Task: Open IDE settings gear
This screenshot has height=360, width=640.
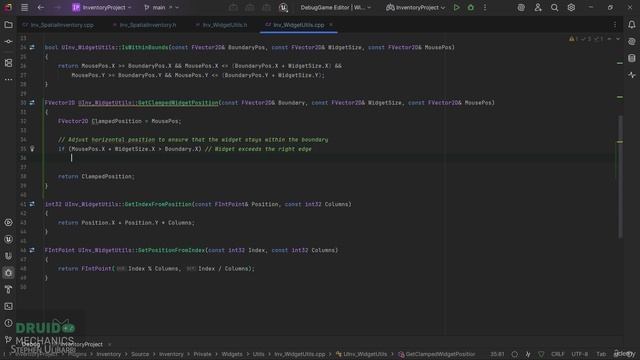Action: 571,7
